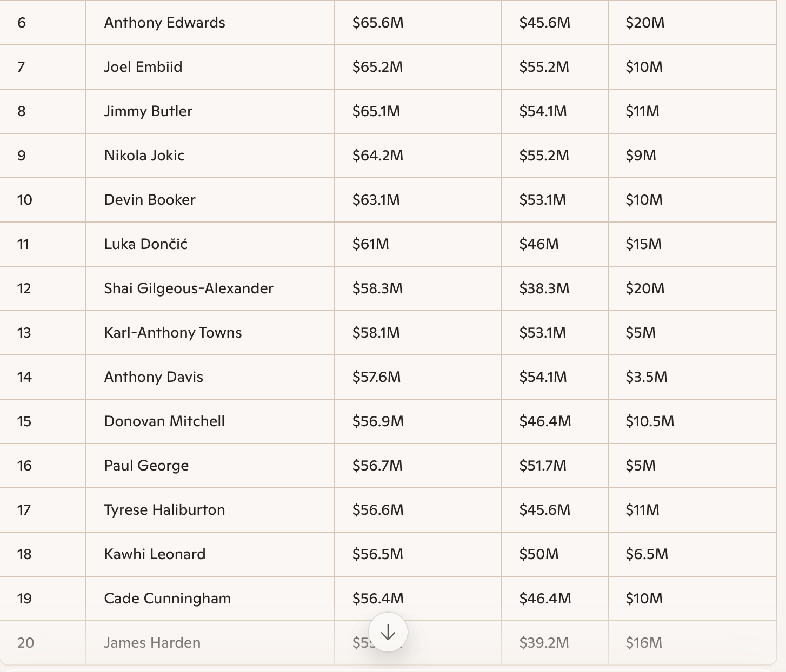786x672 pixels.
Task: Click Kawhi Leonard's $6.5M cell
Action: (647, 554)
